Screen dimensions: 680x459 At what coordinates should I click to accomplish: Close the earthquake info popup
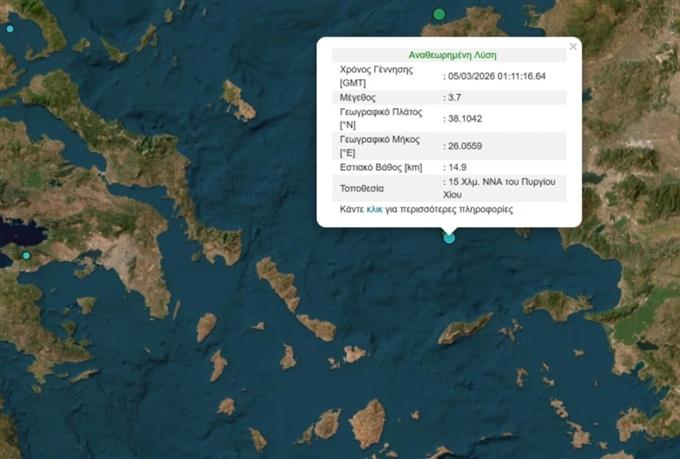coord(573,46)
